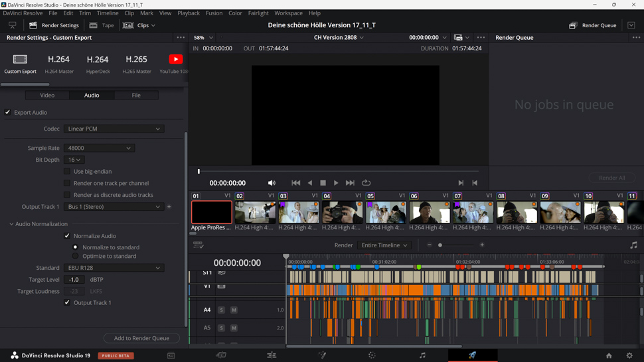
Task: Click the audio music note icon
Action: pos(634,245)
